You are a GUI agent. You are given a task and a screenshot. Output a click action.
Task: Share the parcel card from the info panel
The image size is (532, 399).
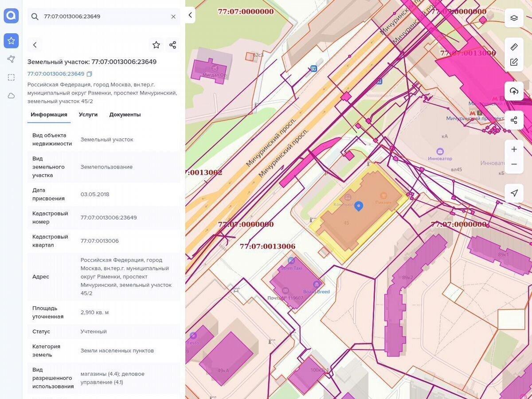pos(172,45)
